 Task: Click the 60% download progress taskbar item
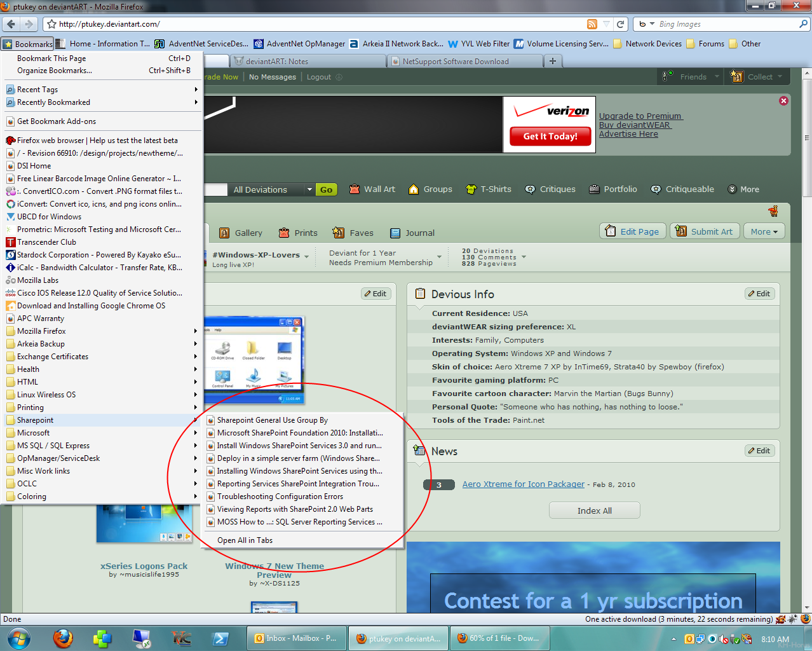click(x=500, y=638)
